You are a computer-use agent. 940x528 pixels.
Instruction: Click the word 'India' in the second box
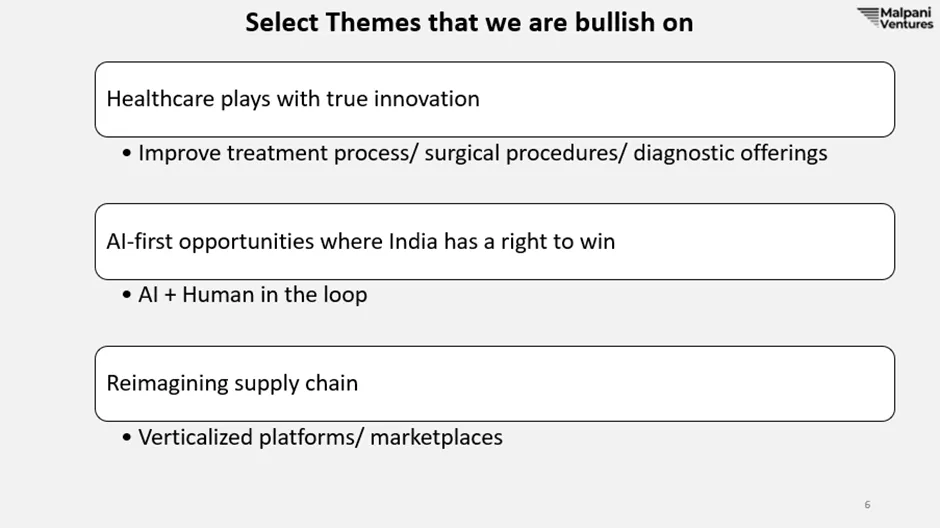point(413,242)
